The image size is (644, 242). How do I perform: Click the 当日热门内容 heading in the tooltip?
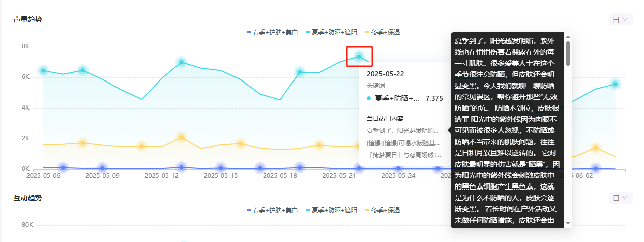click(385, 118)
